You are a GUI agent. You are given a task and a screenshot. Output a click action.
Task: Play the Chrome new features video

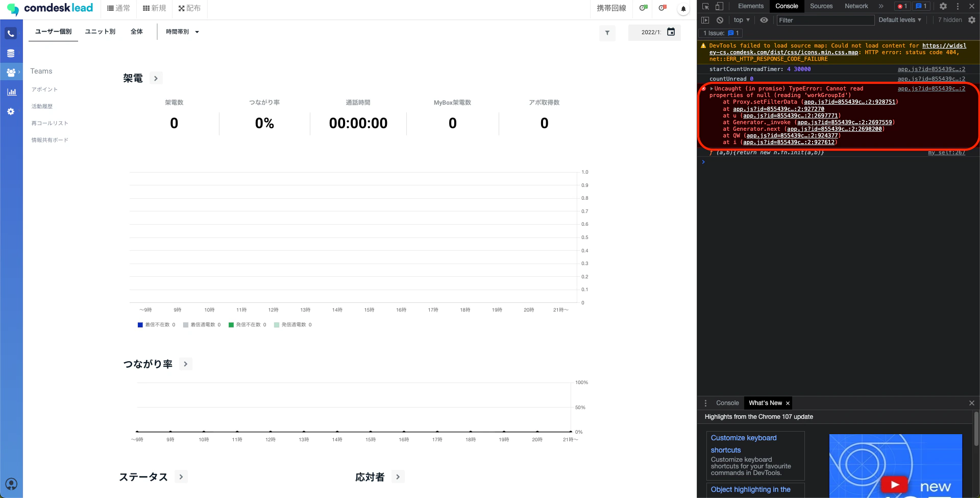coord(895,485)
